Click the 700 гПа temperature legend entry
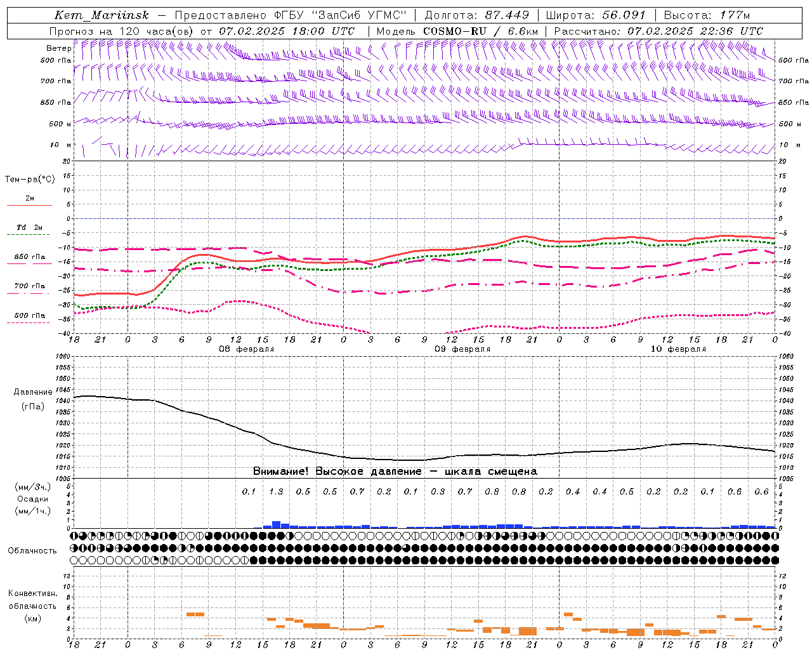The image size is (812, 650). click(29, 286)
